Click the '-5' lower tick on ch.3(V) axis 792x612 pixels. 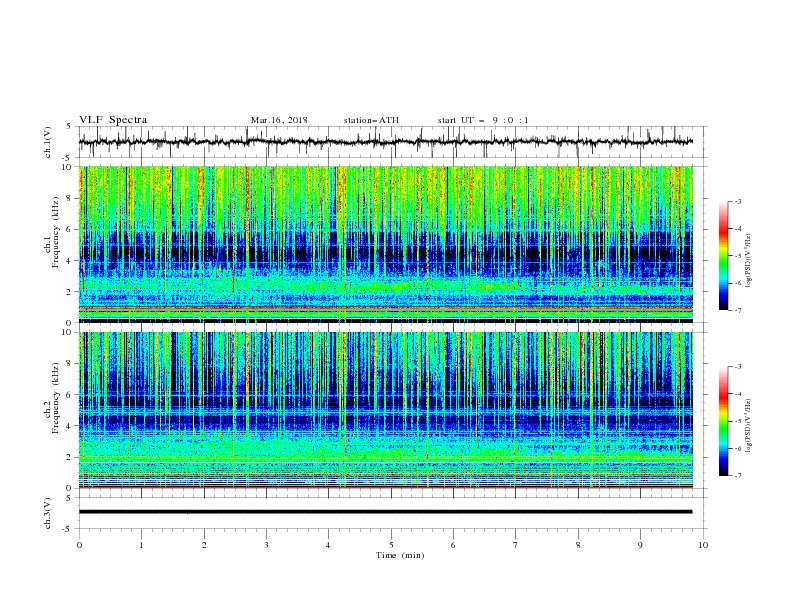click(x=68, y=529)
